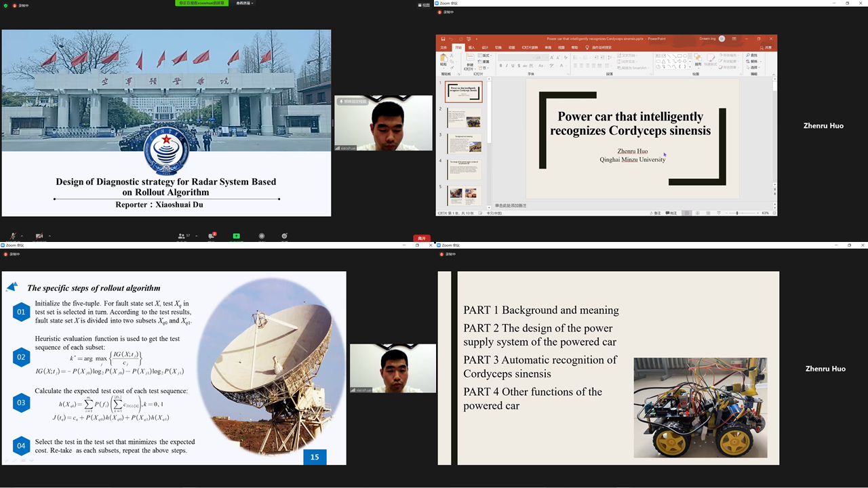Viewport: 868px width, 488px height.
Task: Click the Save icon in PowerPoint
Action: click(x=443, y=39)
